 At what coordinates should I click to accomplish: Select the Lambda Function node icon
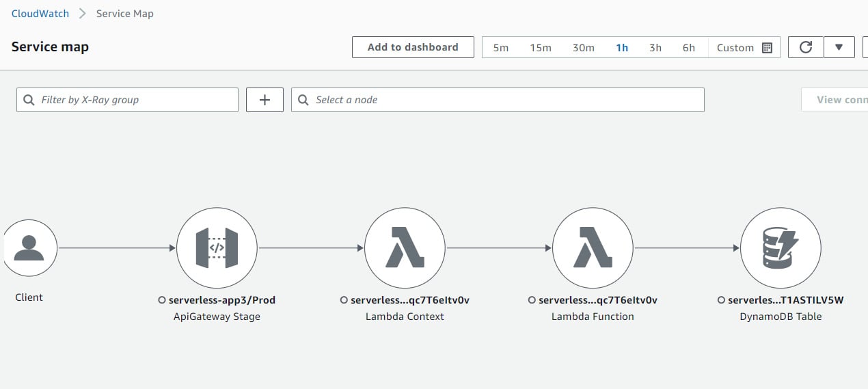593,248
